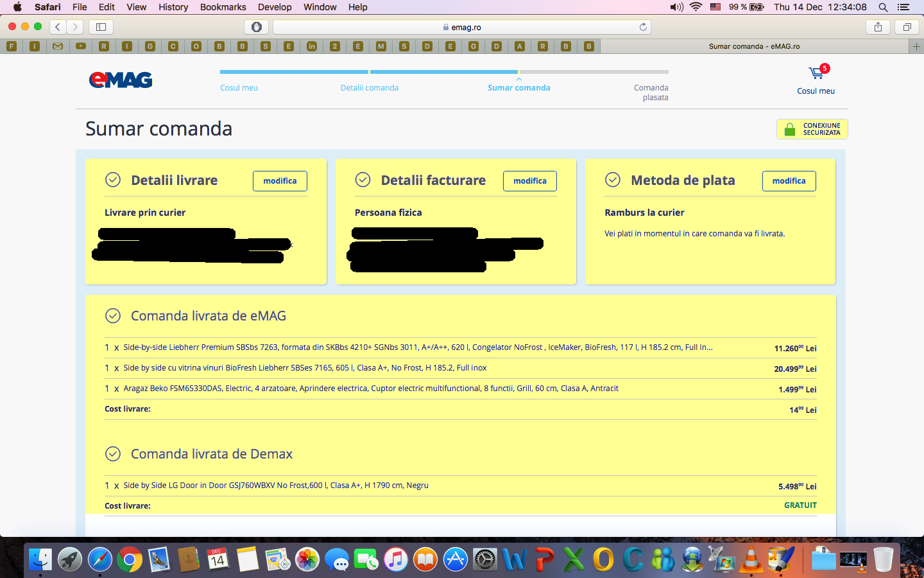The width and height of the screenshot is (924, 578).
Task: Open Photos from the Dock
Action: tap(307, 559)
